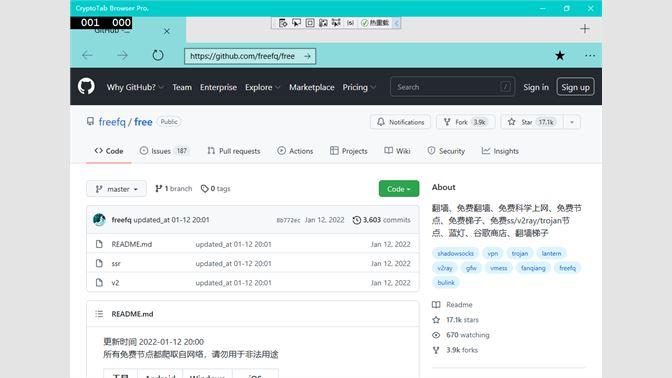Click the floating toolbar square frame icon
Image resolution: width=672 pixels, height=378 pixels.
tap(310, 23)
